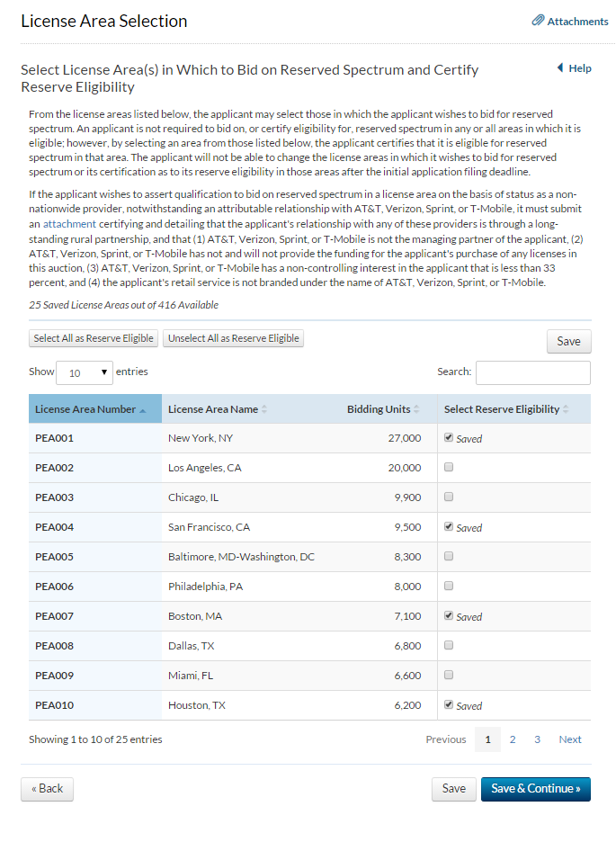Go to page 2 of results
Image resolution: width=616 pixels, height=851 pixels.
click(x=513, y=739)
